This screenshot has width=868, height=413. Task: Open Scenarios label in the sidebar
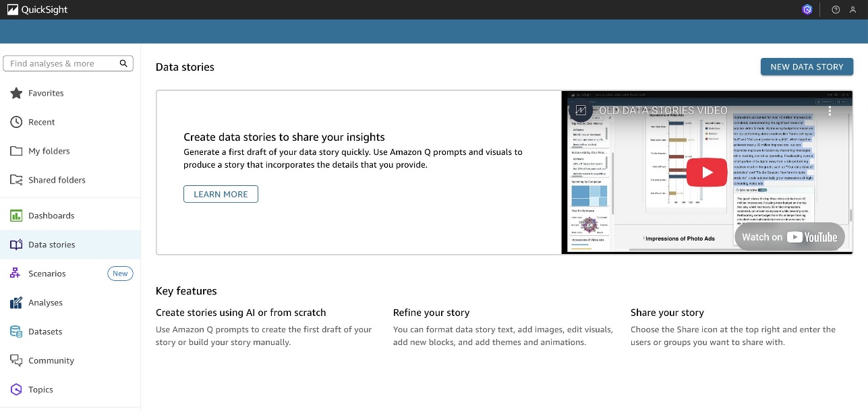(47, 274)
